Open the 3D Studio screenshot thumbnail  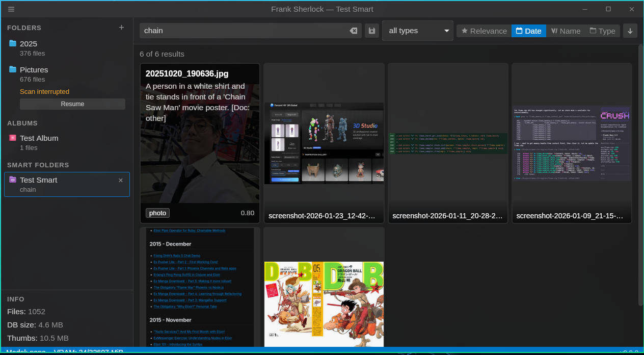click(x=324, y=143)
